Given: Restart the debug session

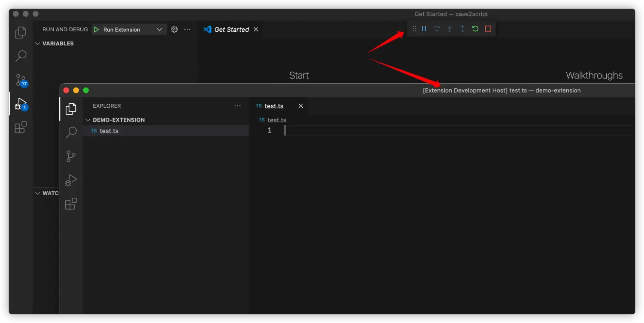Looking at the screenshot, I should 475,29.
